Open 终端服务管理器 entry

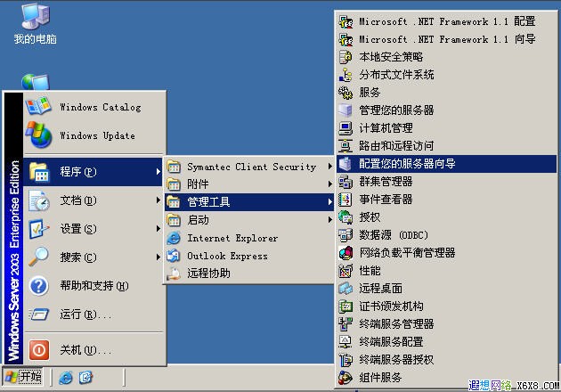[x=446, y=324]
